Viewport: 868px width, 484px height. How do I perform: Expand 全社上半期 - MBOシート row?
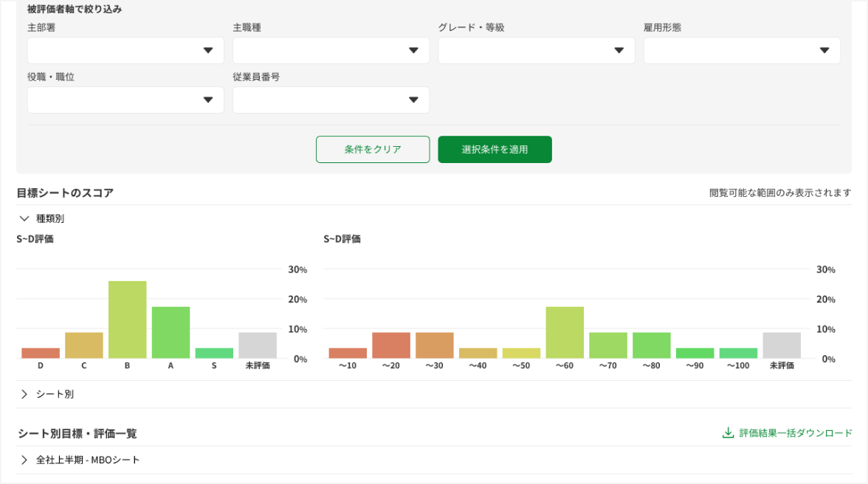click(x=80, y=460)
